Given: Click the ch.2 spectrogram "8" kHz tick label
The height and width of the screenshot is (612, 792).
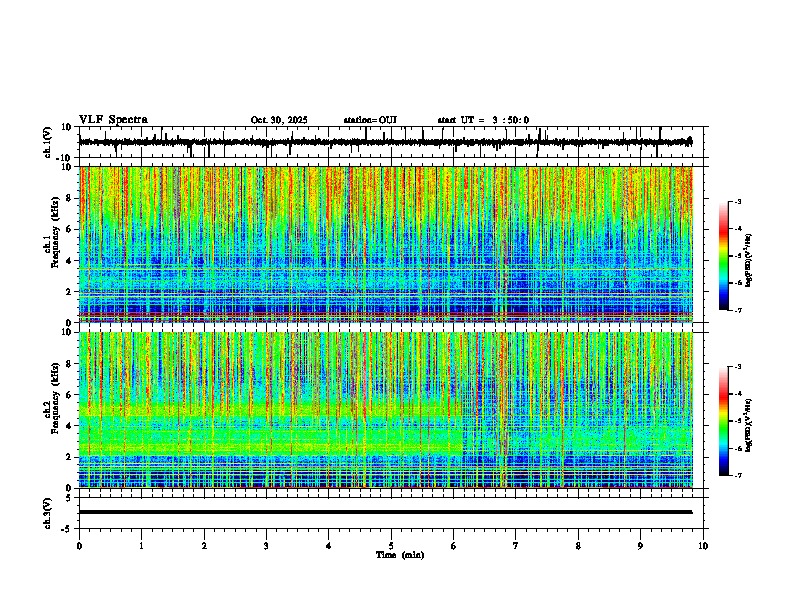Looking at the screenshot, I should coord(70,364).
